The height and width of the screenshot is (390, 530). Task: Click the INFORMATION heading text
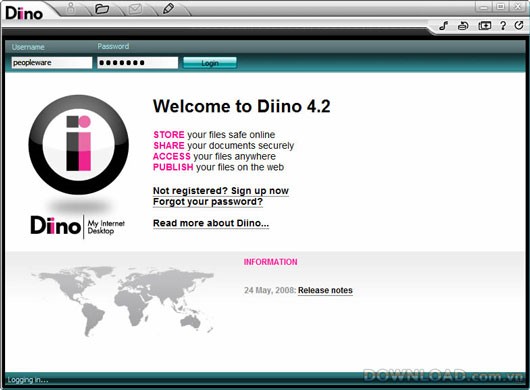point(270,262)
